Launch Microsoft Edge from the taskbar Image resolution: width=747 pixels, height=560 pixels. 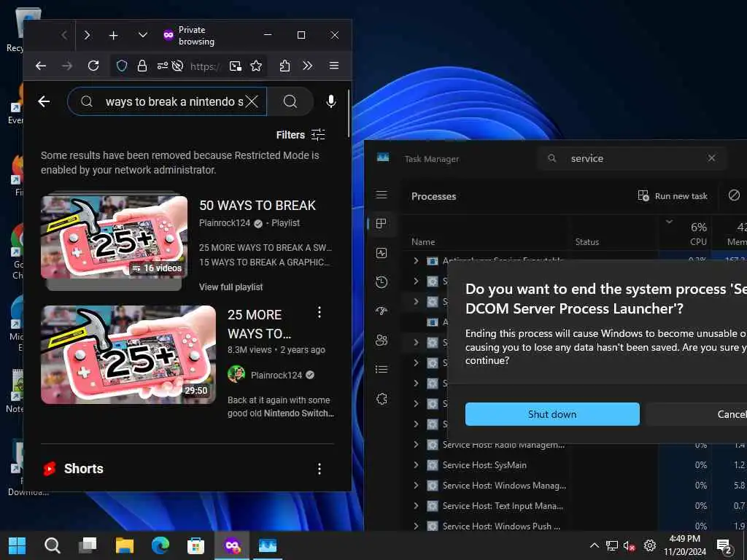pos(160,545)
